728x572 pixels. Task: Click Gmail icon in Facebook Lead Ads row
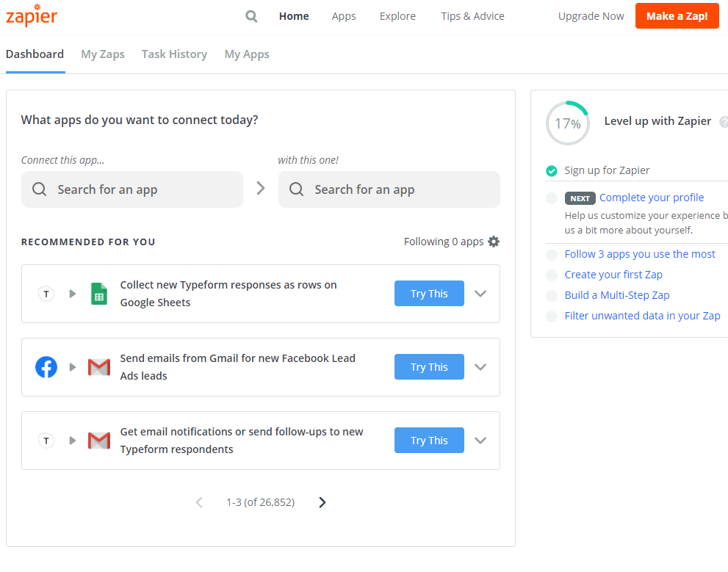99,367
